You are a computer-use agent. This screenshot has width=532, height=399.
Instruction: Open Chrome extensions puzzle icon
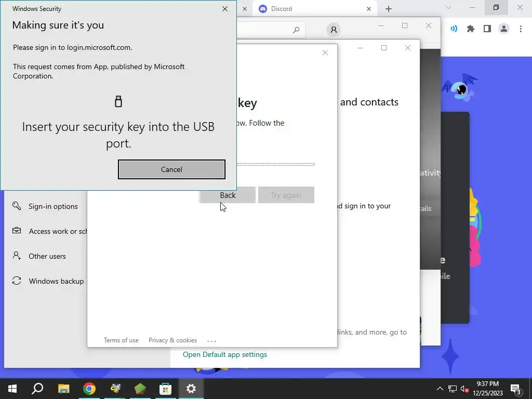coord(471,29)
